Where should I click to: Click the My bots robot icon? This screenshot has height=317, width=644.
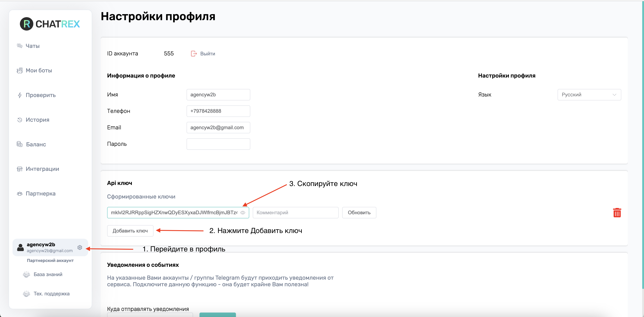(x=20, y=71)
